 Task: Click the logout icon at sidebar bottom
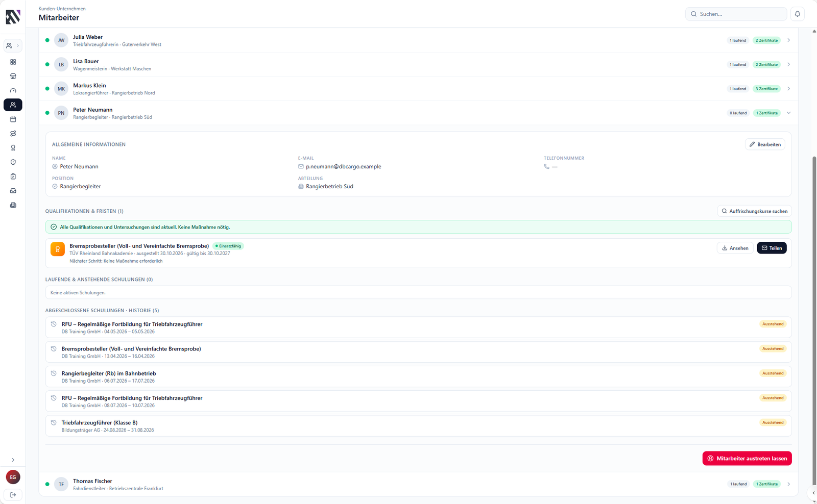[x=13, y=494]
